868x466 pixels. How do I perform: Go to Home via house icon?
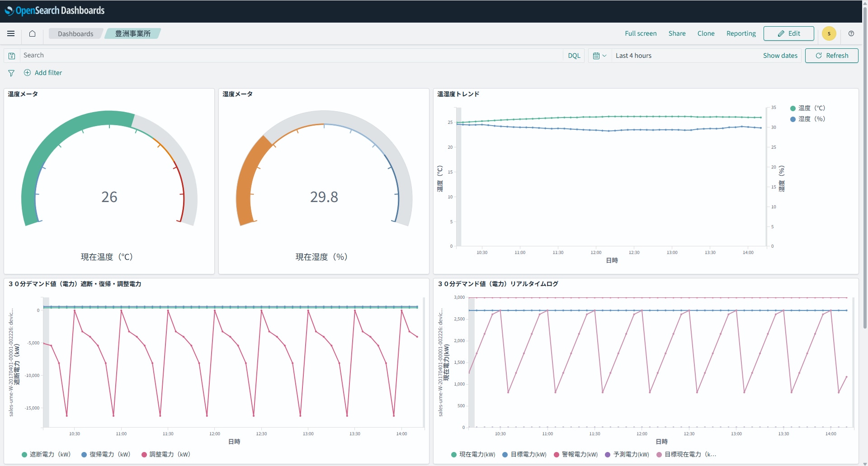click(x=32, y=33)
